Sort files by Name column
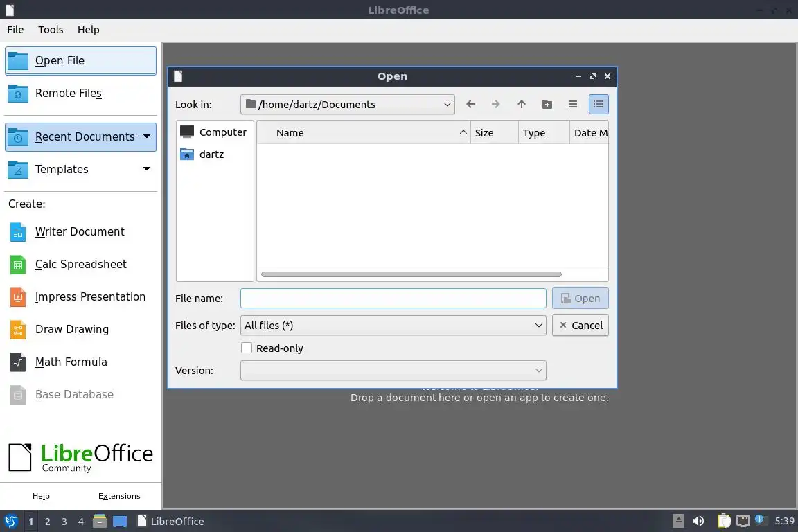Image resolution: width=798 pixels, height=532 pixels. 364,133
